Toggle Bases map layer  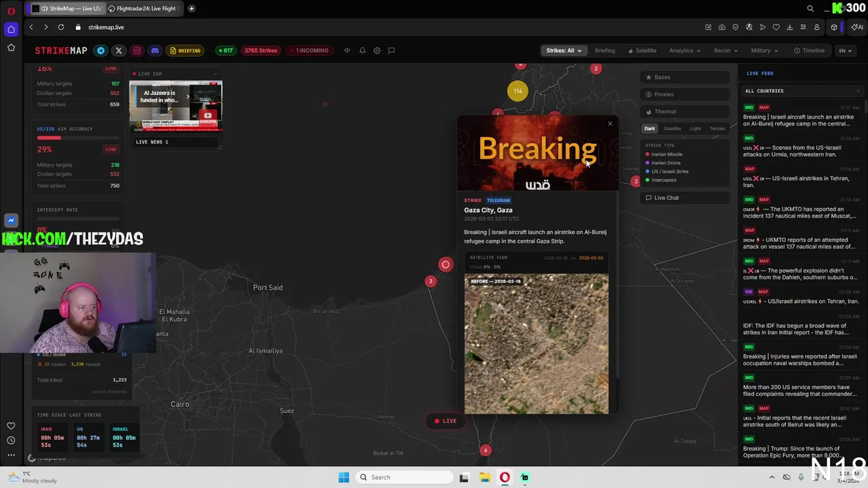686,77
